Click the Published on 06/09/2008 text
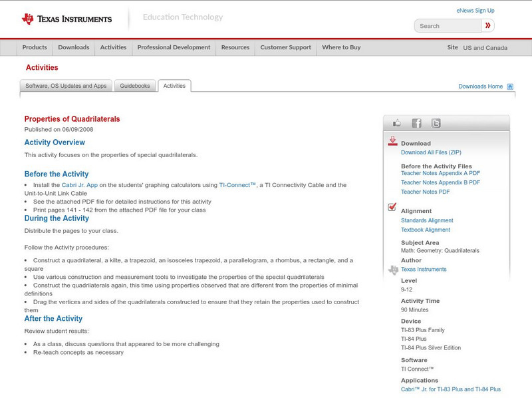 [x=59, y=129]
